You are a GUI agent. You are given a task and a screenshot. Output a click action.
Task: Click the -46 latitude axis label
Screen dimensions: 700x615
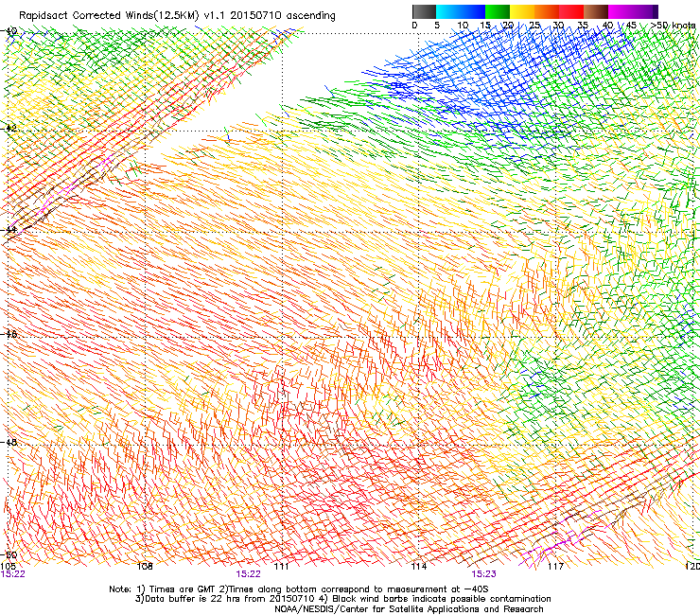point(9,334)
